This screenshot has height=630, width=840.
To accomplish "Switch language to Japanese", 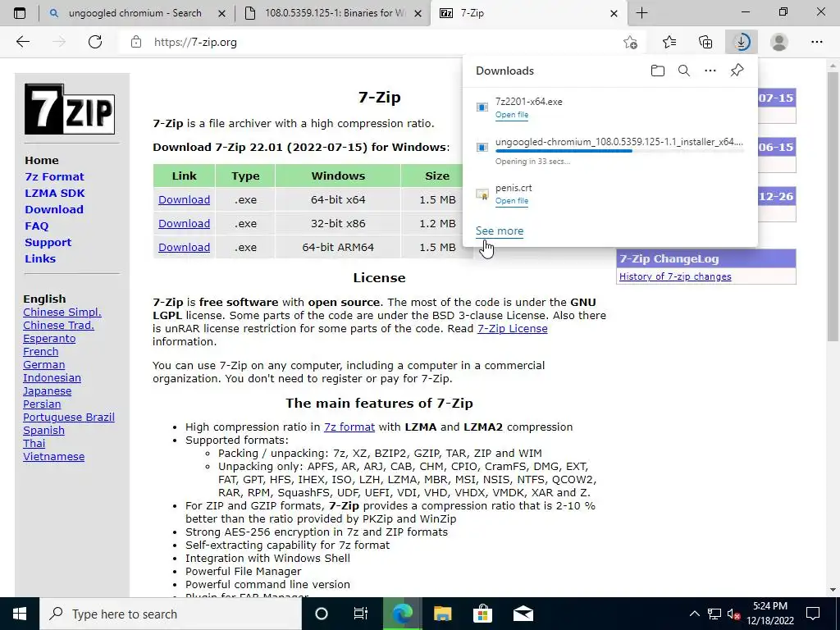I will tap(47, 391).
